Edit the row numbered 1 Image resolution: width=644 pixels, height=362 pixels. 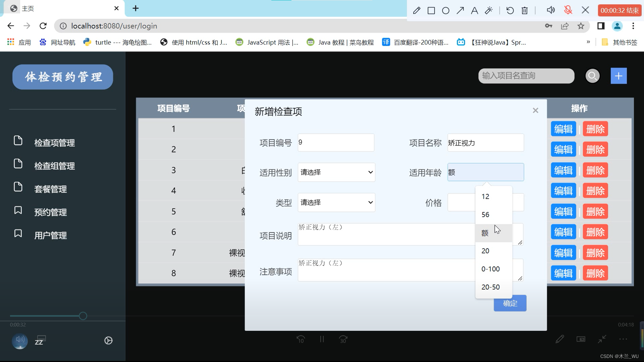(563, 129)
